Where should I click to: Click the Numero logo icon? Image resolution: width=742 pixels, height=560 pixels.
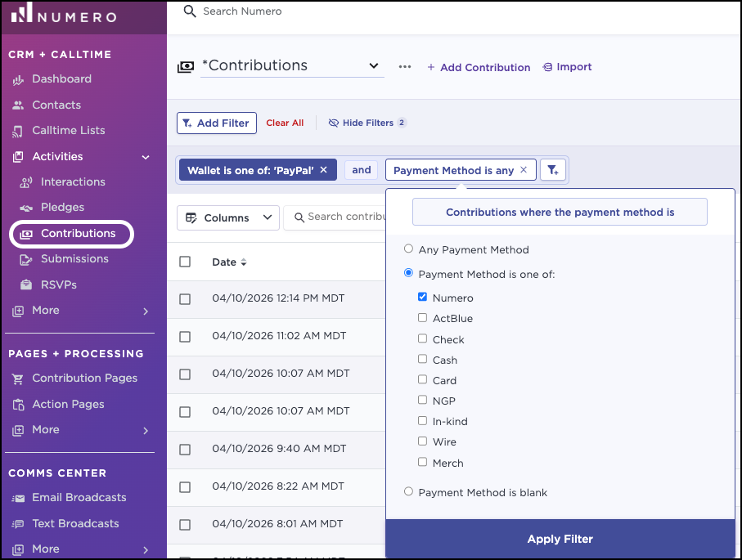point(22,13)
